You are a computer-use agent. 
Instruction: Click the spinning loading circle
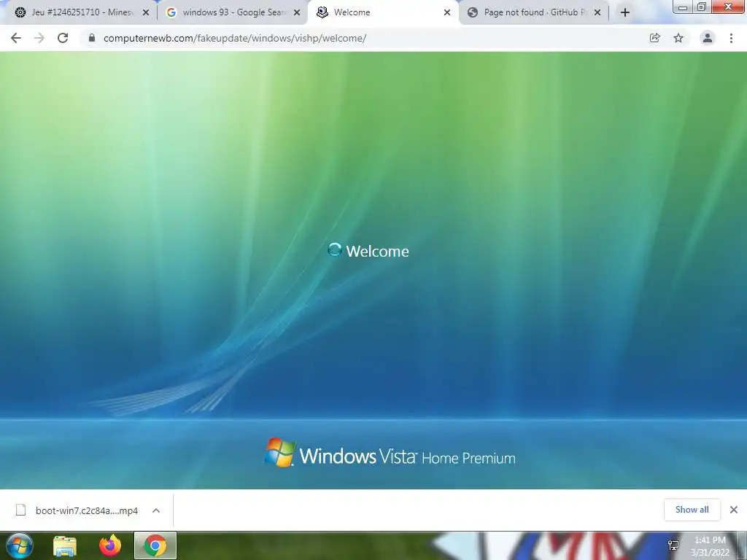[334, 249]
